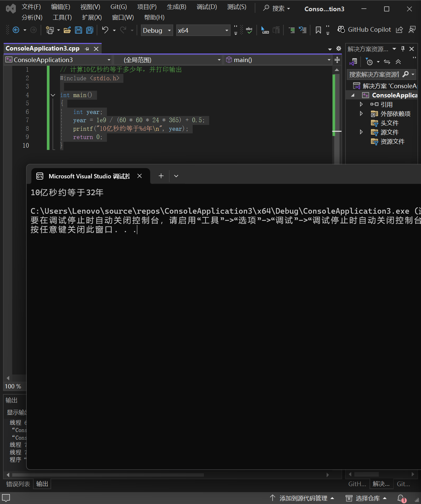Collapse all in Solution Explorer
421x504 pixels.
[398, 62]
